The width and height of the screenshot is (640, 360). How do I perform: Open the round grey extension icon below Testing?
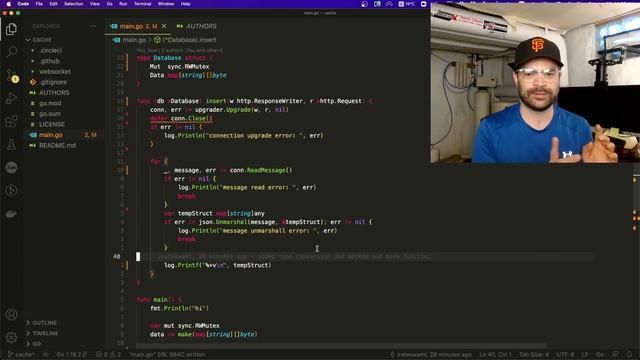point(11,167)
